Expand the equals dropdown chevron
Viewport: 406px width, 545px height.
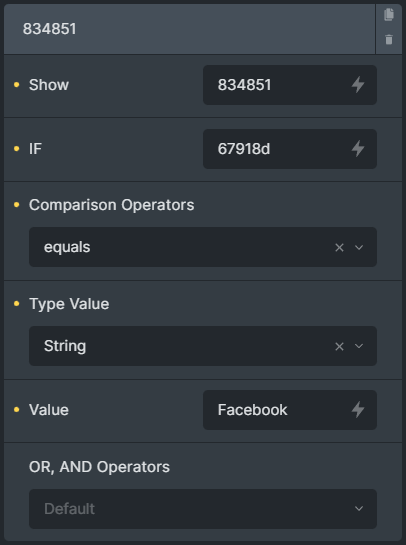359,247
